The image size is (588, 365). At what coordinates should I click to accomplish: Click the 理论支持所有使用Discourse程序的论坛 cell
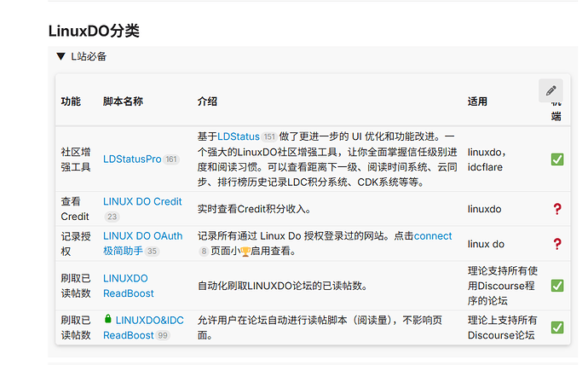pos(503,286)
